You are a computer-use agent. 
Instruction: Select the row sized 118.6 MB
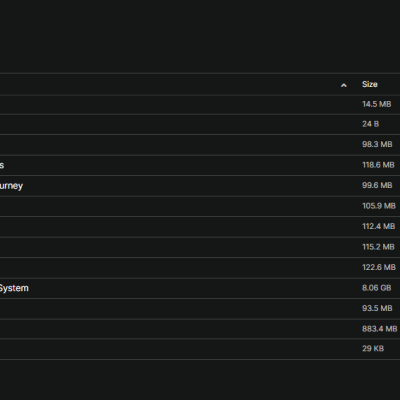point(200,165)
